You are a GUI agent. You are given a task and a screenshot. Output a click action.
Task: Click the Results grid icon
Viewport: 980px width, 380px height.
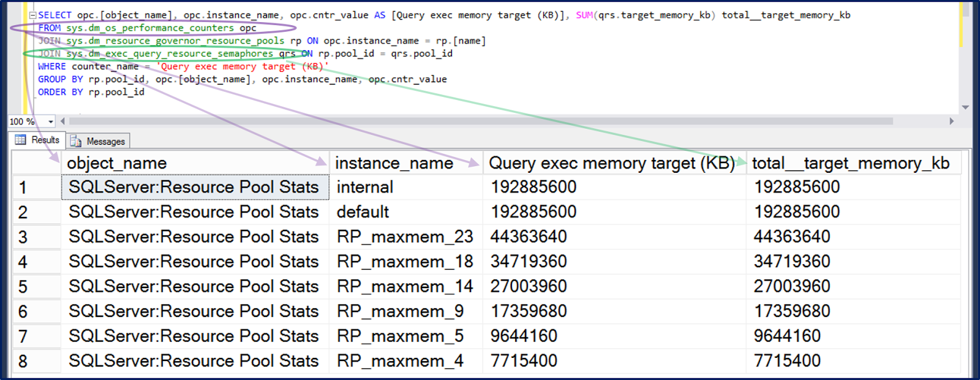coord(21,140)
